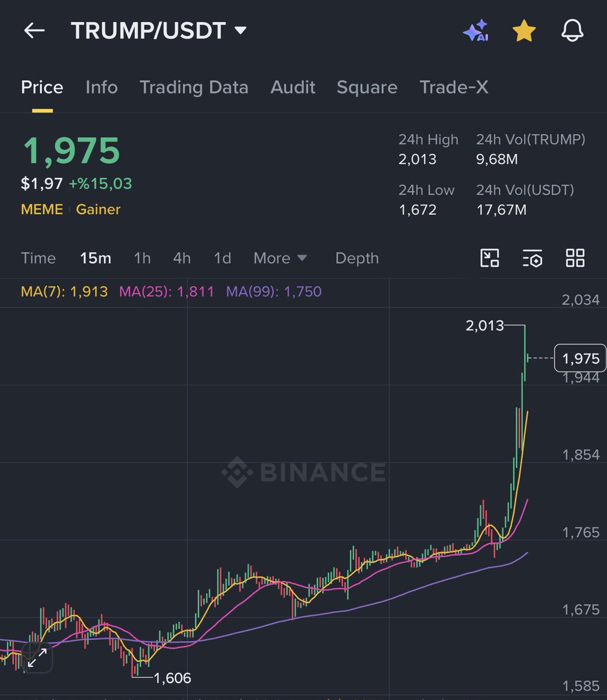Tap the MA(99): 1,750 indicator label
The width and height of the screenshot is (607, 700).
[x=274, y=291]
